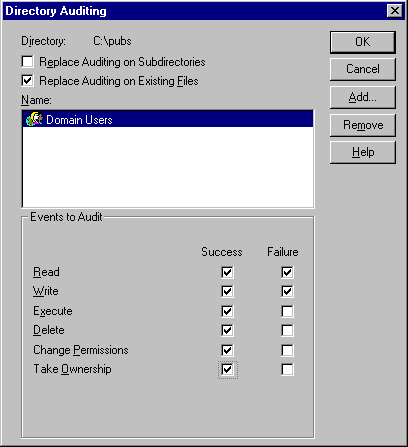This screenshot has height=447, width=408.
Task: Confirm settings with OK button
Action: [x=363, y=42]
